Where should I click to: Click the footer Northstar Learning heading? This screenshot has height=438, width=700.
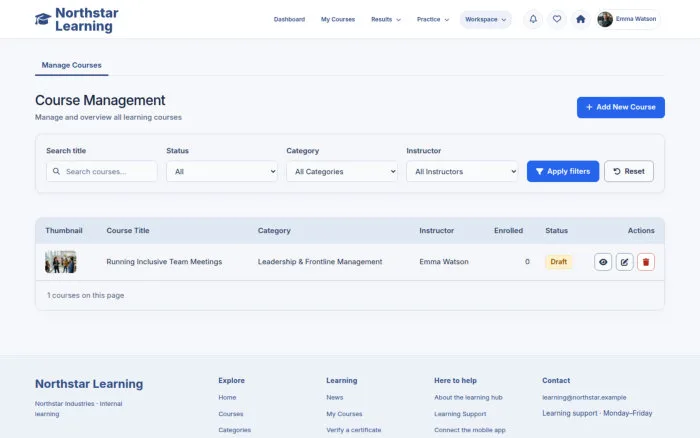[x=89, y=384]
